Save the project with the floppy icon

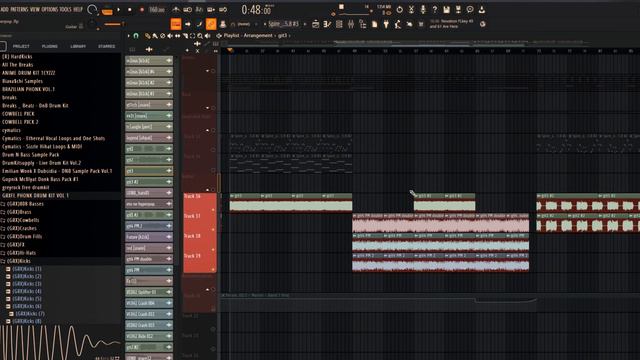pyautogui.click(x=447, y=9)
